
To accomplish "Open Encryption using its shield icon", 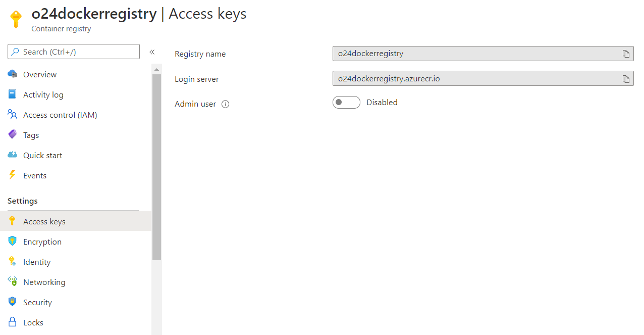I will [12, 242].
